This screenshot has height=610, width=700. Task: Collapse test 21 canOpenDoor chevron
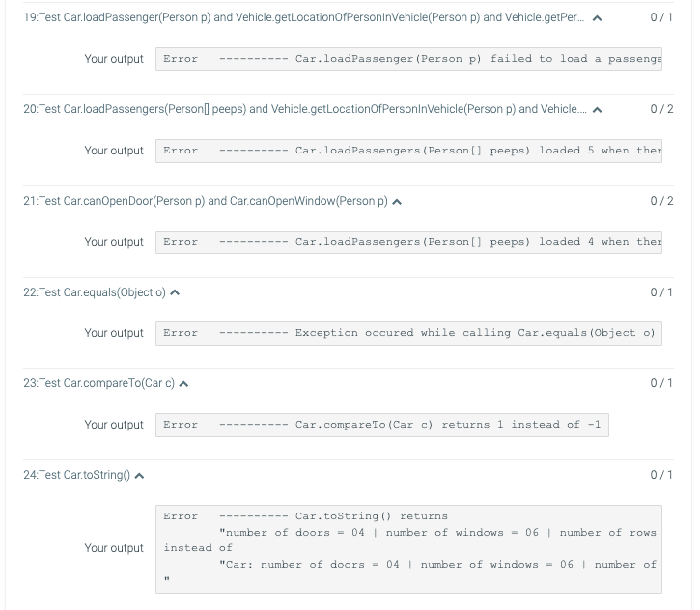click(397, 202)
